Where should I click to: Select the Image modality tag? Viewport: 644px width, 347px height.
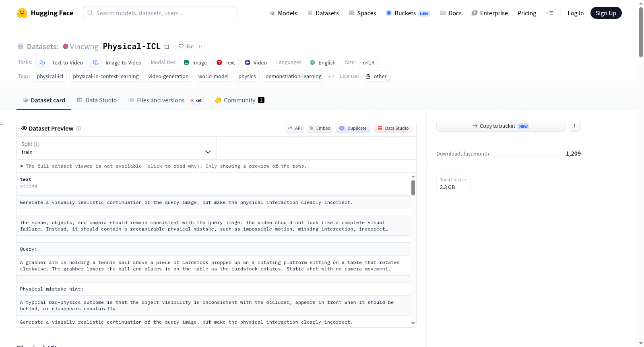[195, 62]
